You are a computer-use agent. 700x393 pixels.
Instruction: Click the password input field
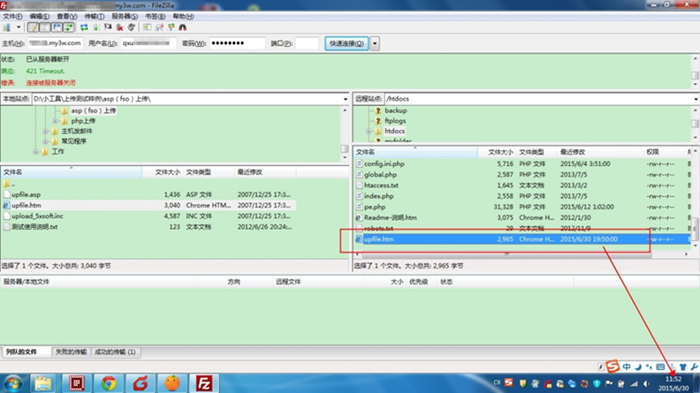point(237,43)
